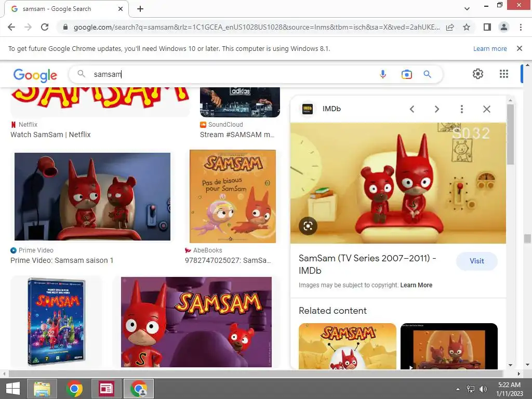The width and height of the screenshot is (532, 399).
Task: Go to previous image in IMDb panel
Action: click(x=412, y=109)
